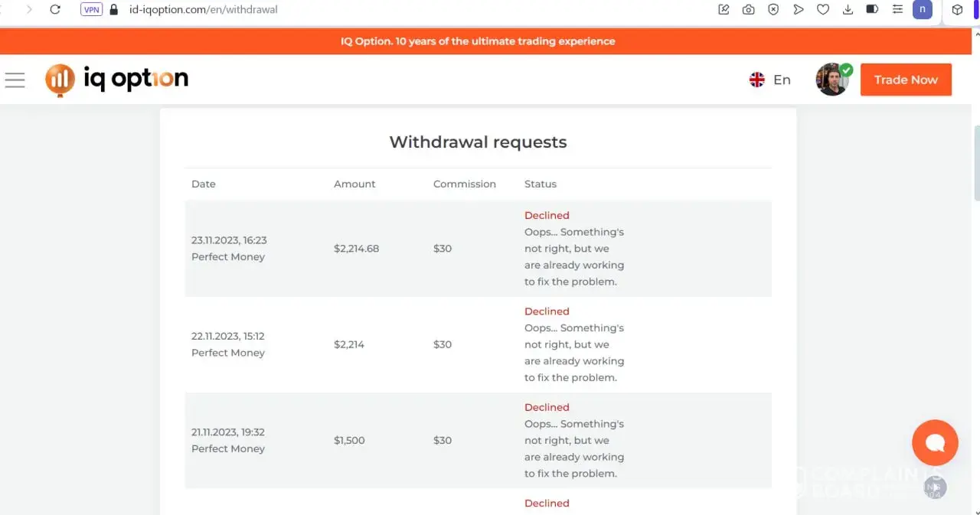This screenshot has width=980, height=515.
Task: Take a snapshot with the camera icon
Action: point(748,10)
